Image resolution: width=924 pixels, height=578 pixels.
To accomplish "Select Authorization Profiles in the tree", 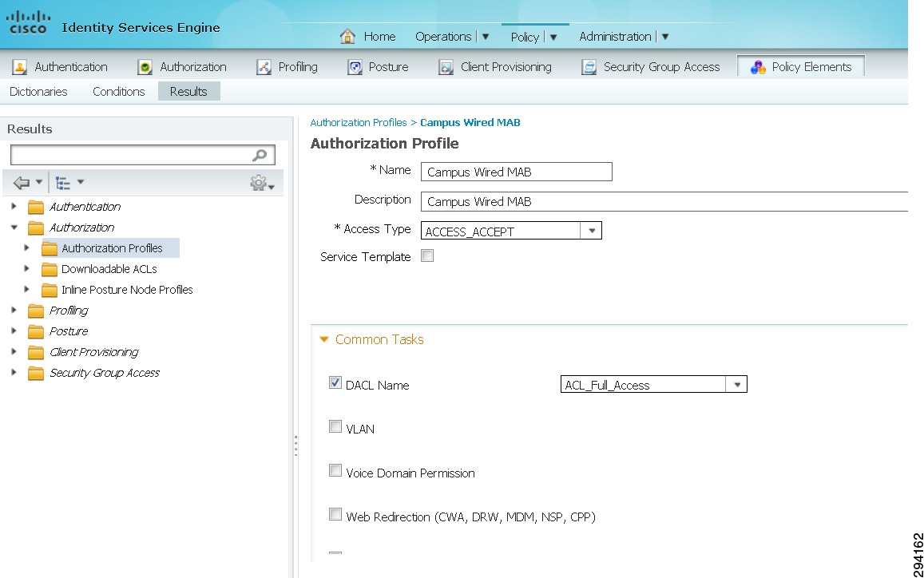I will (x=112, y=248).
